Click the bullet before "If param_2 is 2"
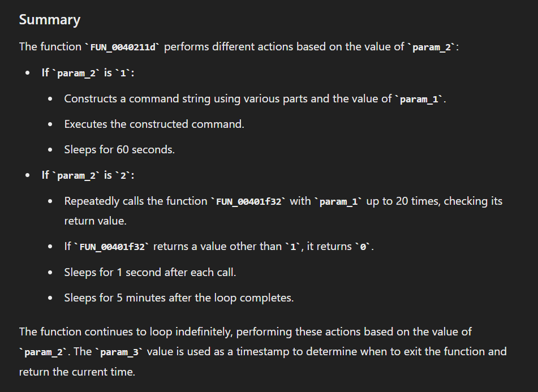 [28, 175]
